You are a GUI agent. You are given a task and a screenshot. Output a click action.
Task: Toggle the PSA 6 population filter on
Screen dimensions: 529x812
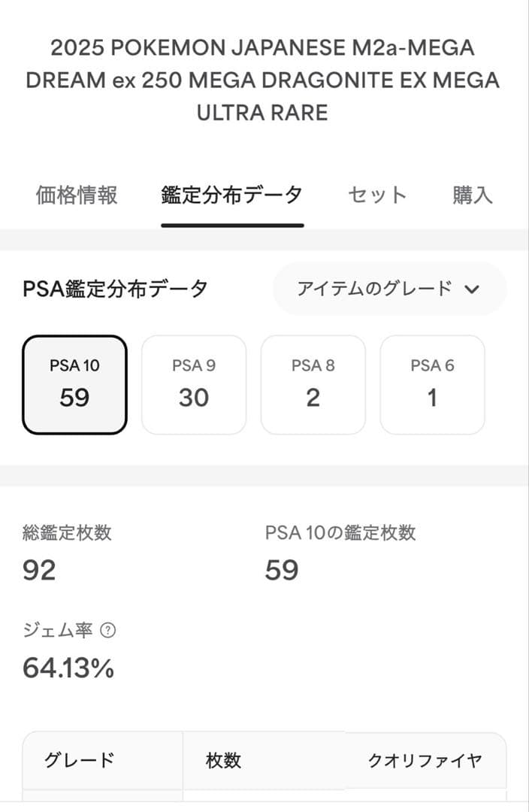pyautogui.click(x=433, y=385)
